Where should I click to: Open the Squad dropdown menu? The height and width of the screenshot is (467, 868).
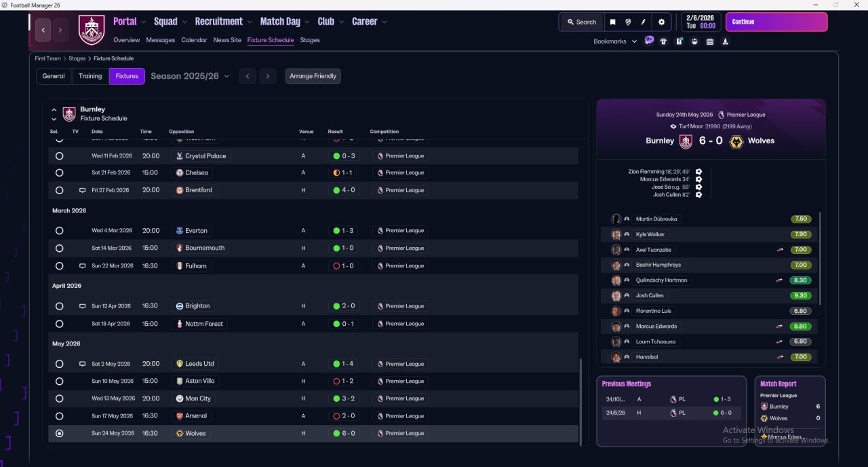coord(170,22)
